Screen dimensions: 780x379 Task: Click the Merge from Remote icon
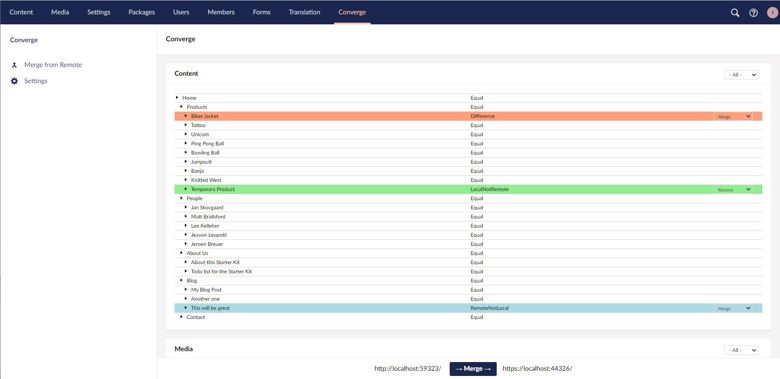[x=14, y=65]
